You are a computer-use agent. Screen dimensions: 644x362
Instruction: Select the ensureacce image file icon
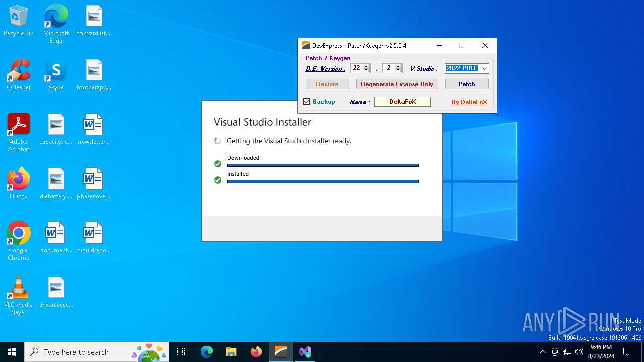click(56, 293)
